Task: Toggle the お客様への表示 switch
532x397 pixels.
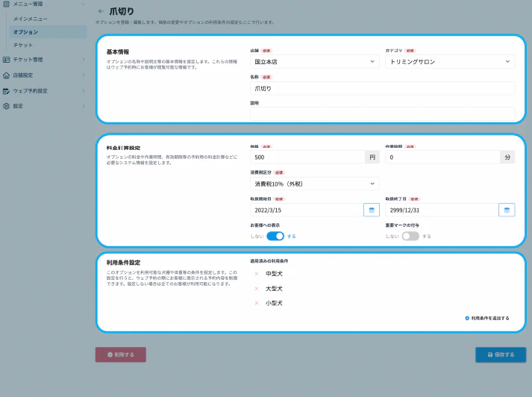Action: [x=275, y=236]
